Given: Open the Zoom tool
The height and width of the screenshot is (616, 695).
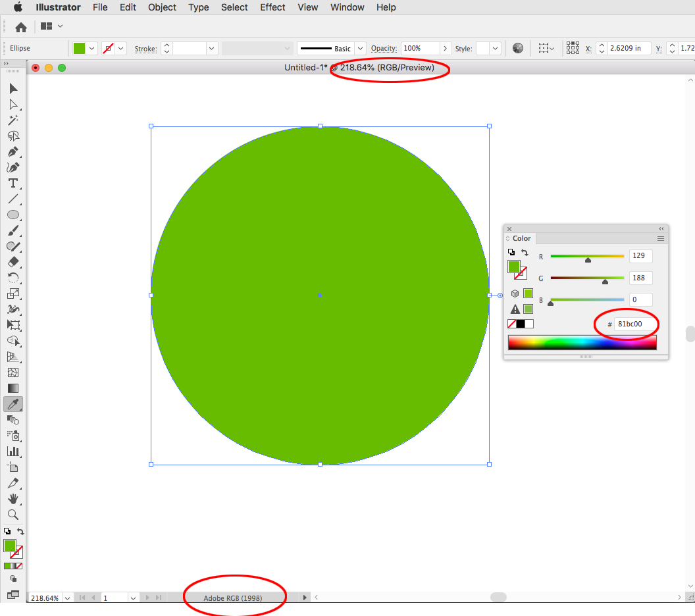Looking at the screenshot, I should point(13,515).
